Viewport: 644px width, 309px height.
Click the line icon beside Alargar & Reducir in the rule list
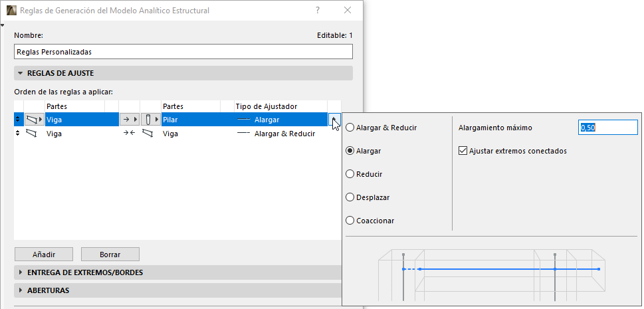tap(244, 134)
